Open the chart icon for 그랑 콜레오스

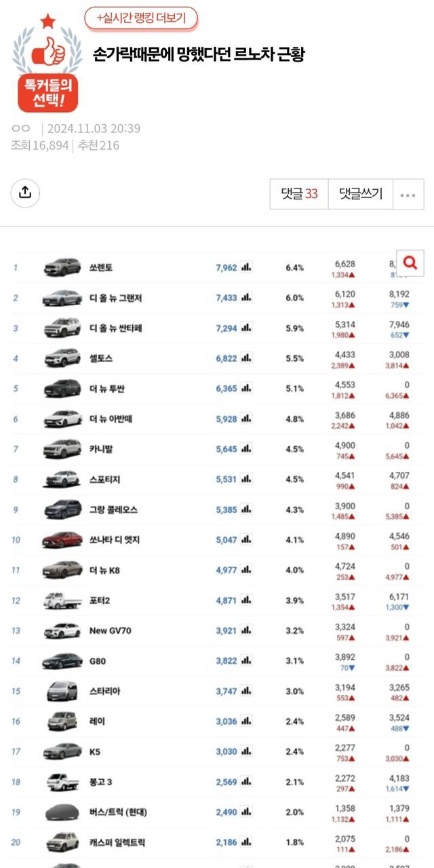tap(245, 509)
